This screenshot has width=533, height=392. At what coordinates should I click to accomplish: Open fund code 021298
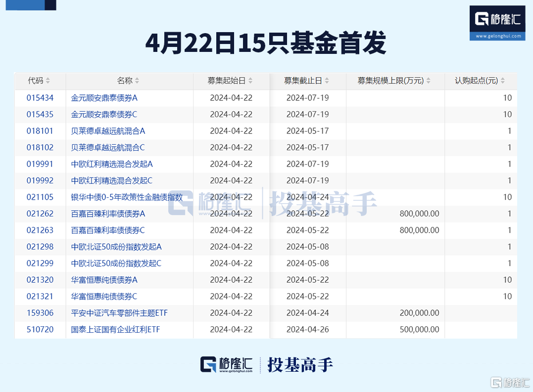pyautogui.click(x=40, y=247)
